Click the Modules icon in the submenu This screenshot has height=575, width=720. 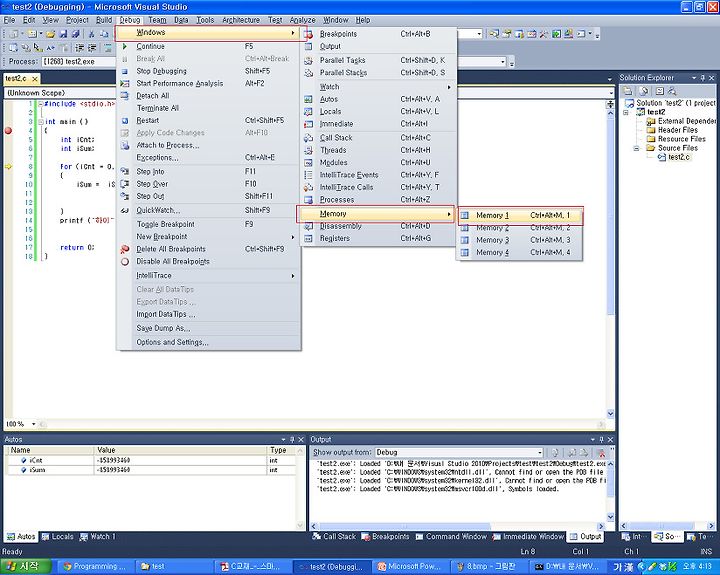[309, 163]
